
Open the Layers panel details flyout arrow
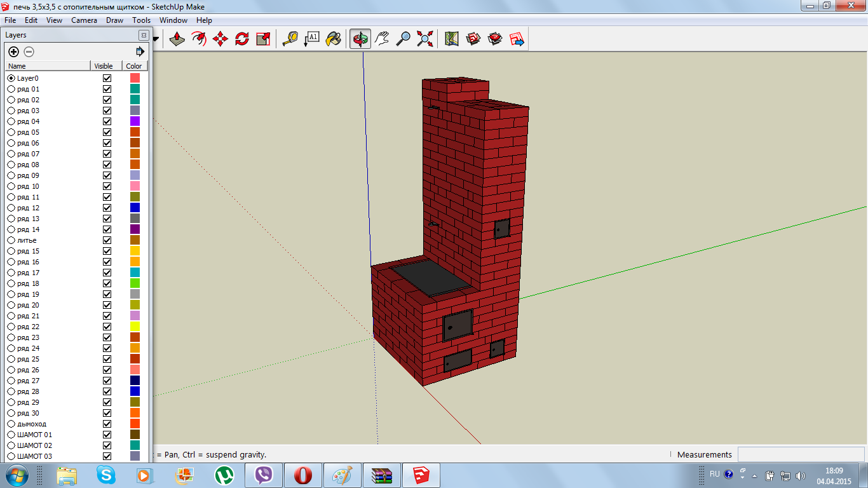tap(140, 51)
